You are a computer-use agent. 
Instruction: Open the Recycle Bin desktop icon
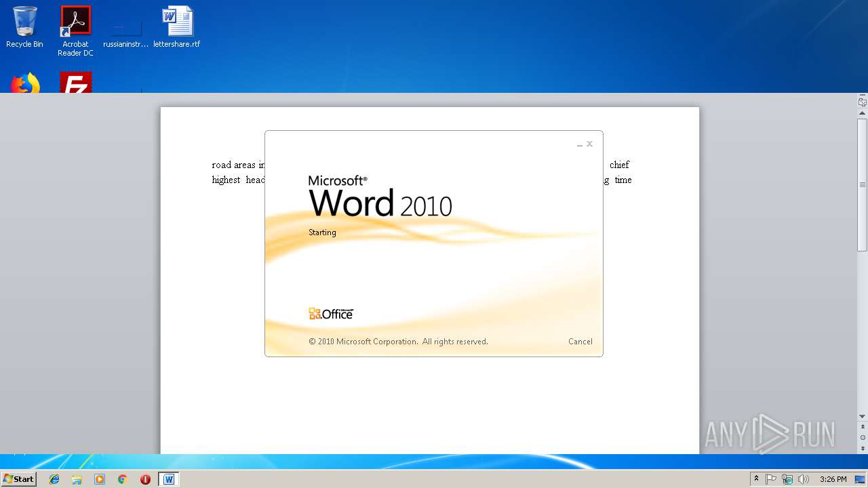[24, 27]
